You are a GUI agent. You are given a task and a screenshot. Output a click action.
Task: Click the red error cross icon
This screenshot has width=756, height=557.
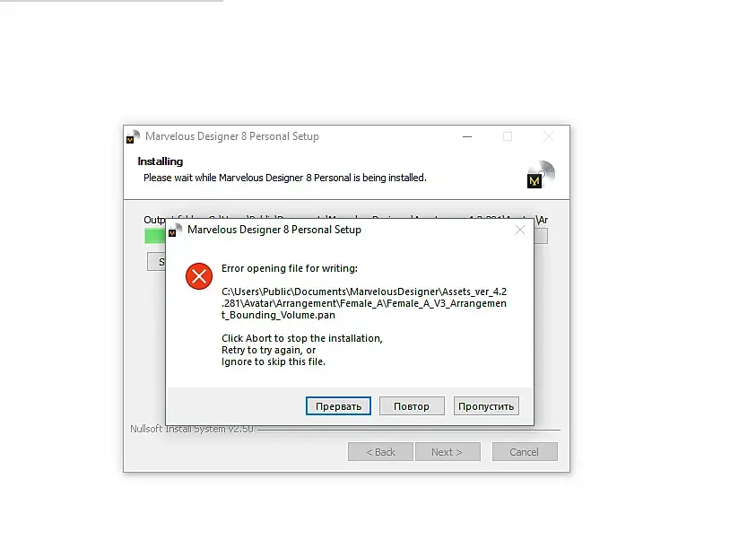(x=199, y=276)
